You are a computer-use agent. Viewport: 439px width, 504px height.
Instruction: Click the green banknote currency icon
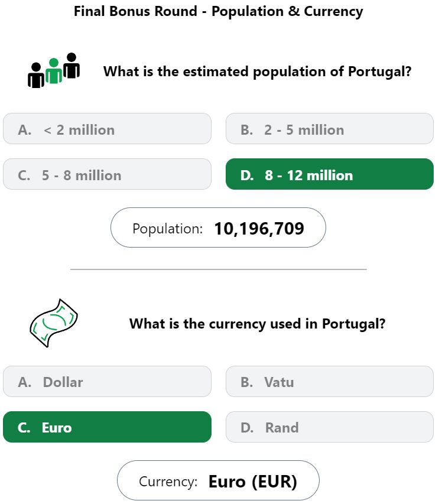(x=54, y=323)
